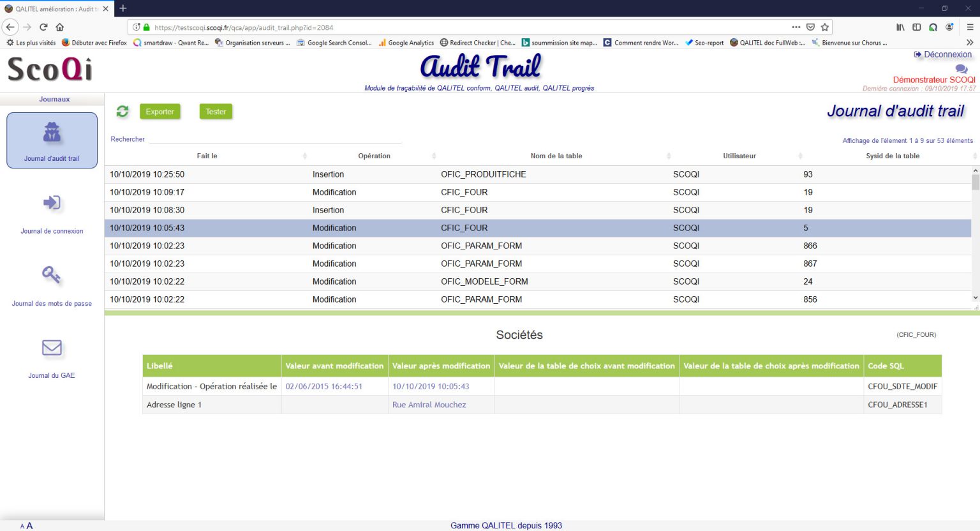Sort by the Opération column header

374,156
